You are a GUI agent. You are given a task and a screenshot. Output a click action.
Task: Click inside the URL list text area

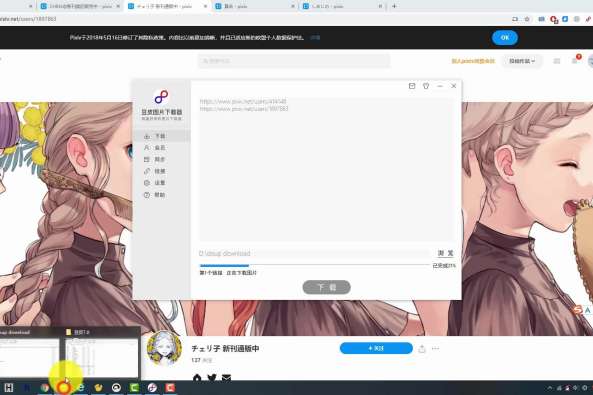click(x=326, y=170)
